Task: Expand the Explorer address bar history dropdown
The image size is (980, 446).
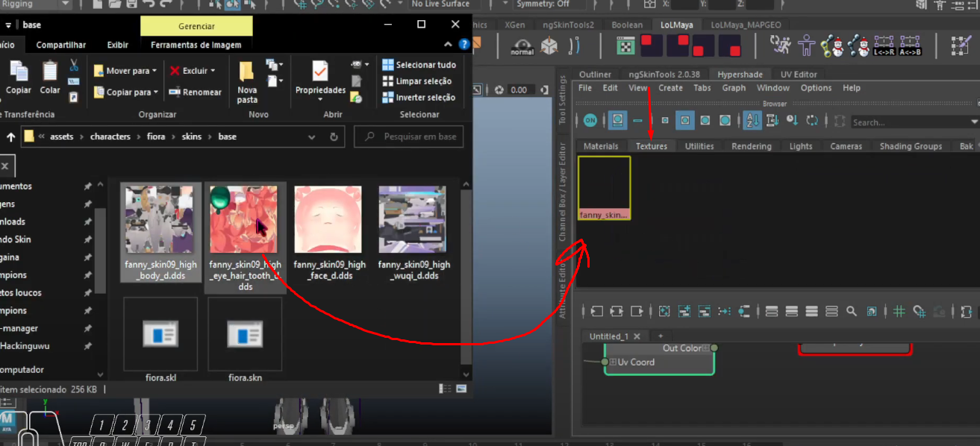Action: 313,137
